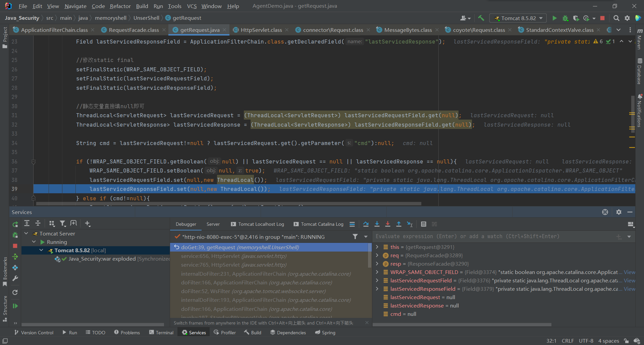Click the UTF-8 encoding in status bar
Viewport: 644px width, 345px height.
click(x=586, y=341)
